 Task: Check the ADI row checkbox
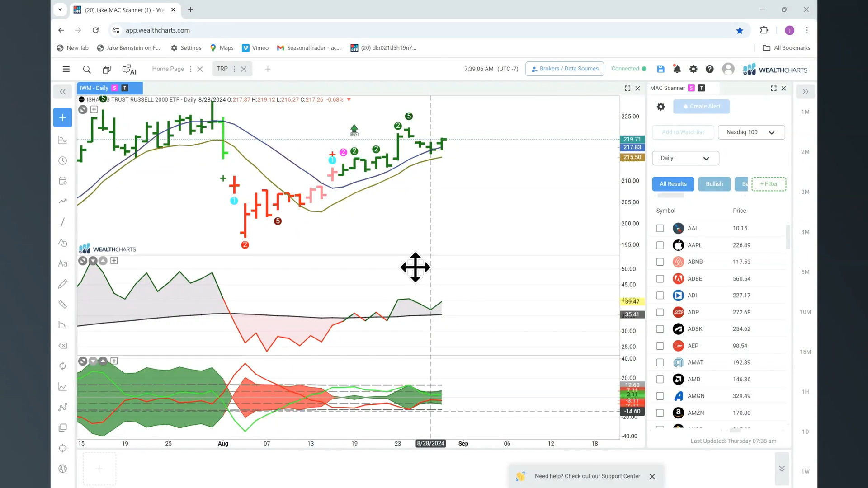[660, 296]
